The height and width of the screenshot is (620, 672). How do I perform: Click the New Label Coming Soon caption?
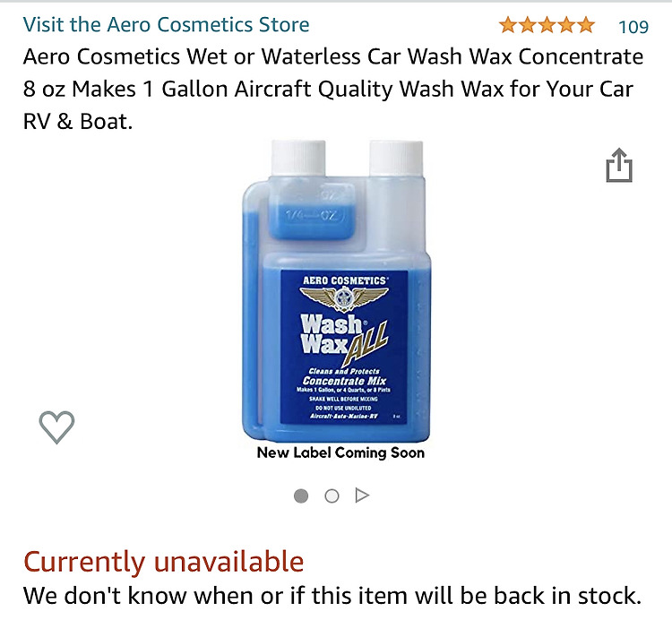pos(340,452)
